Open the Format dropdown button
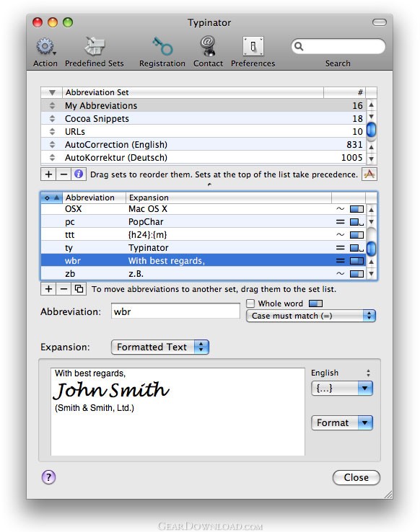Image resolution: width=420 pixels, height=532 pixels. click(x=342, y=422)
